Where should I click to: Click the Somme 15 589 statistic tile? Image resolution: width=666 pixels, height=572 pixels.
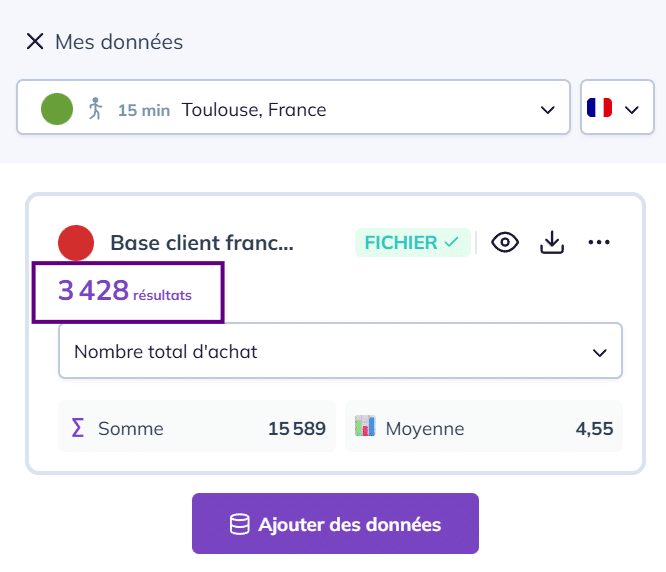pyautogui.click(x=196, y=428)
